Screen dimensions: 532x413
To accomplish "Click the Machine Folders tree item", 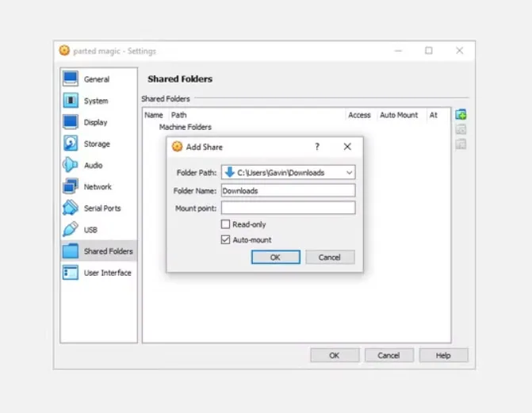I will click(x=186, y=127).
